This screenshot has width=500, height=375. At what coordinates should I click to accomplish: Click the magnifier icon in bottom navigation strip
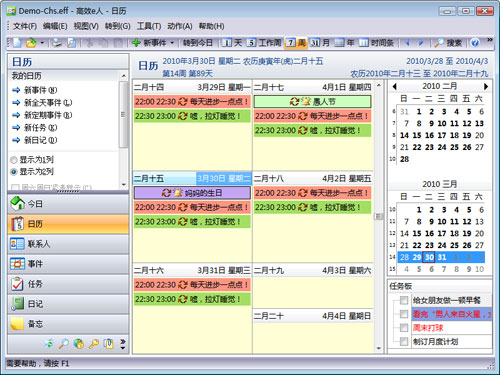coord(63,344)
